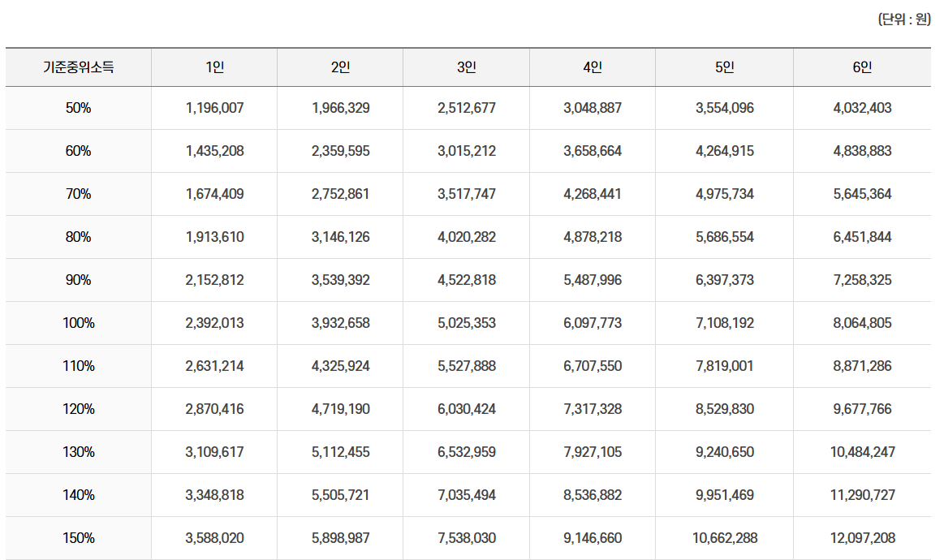The width and height of the screenshot is (944, 560).
Task: Select the 2인 column header
Action: click(340, 67)
